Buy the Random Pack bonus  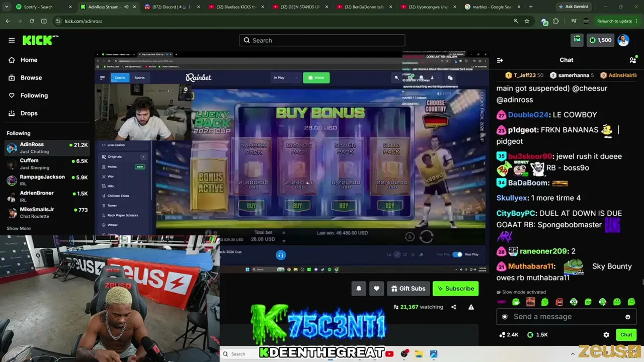point(251,206)
